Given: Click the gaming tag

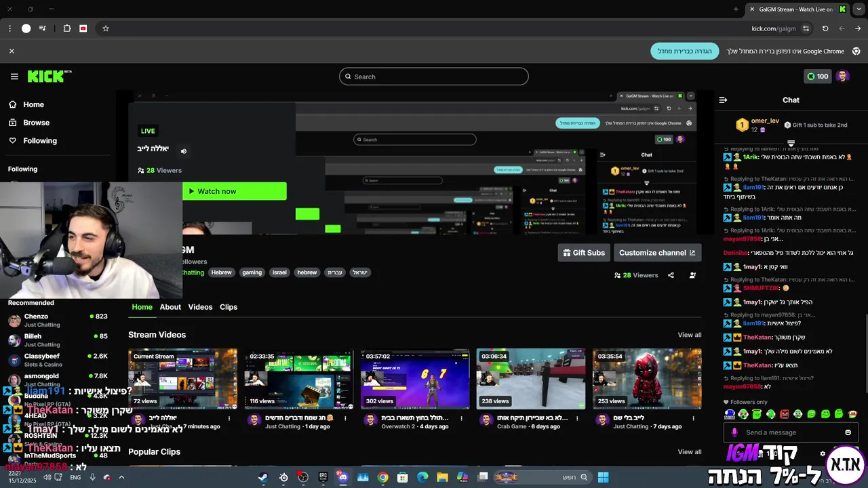Looking at the screenshot, I should [252, 272].
